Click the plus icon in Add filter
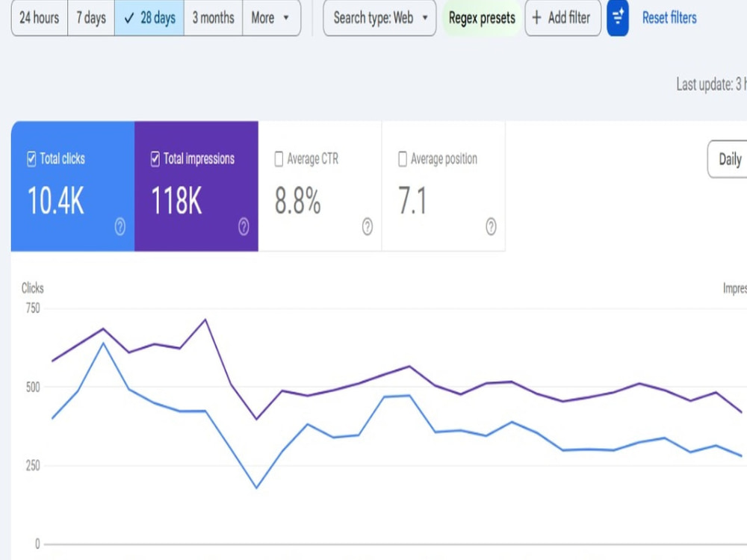Image resolution: width=747 pixels, height=560 pixels. coord(536,18)
